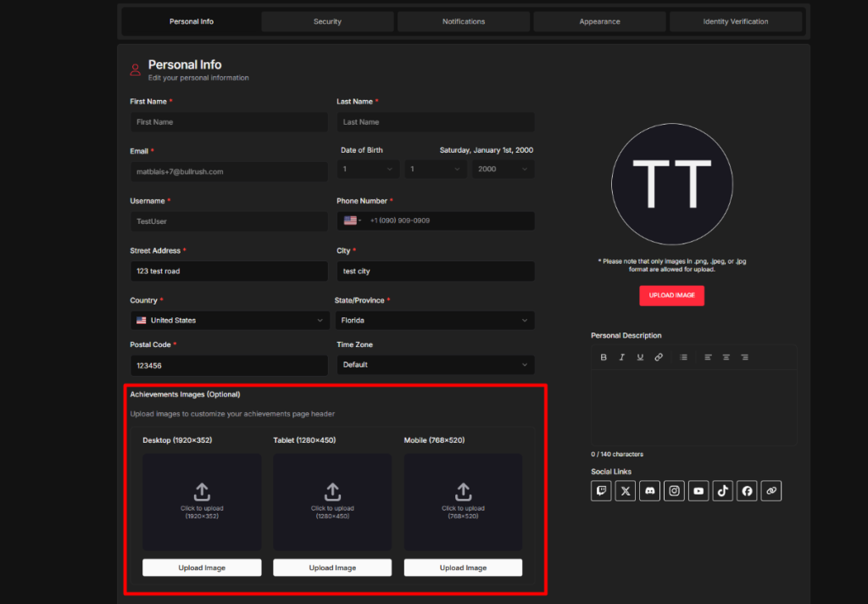Click the First Name field
This screenshot has height=604, width=868.
coord(229,122)
